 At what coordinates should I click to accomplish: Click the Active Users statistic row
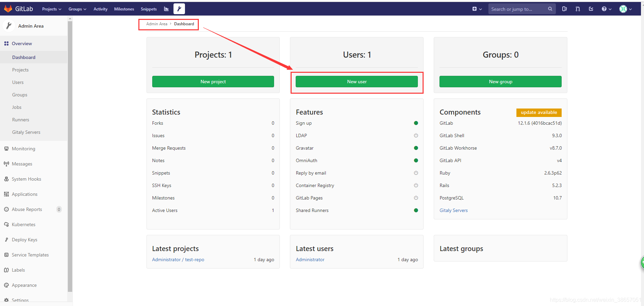[213, 210]
